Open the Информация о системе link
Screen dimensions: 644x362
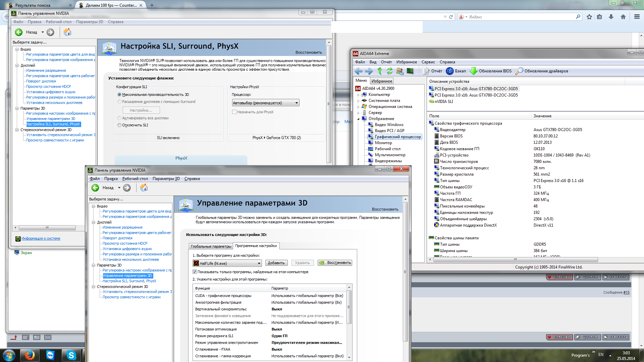(41, 239)
